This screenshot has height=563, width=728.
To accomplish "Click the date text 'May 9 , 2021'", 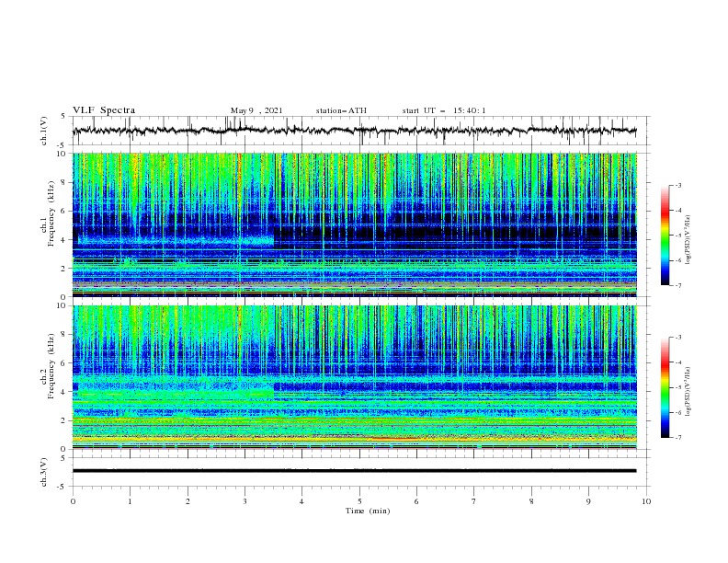I will point(256,110).
